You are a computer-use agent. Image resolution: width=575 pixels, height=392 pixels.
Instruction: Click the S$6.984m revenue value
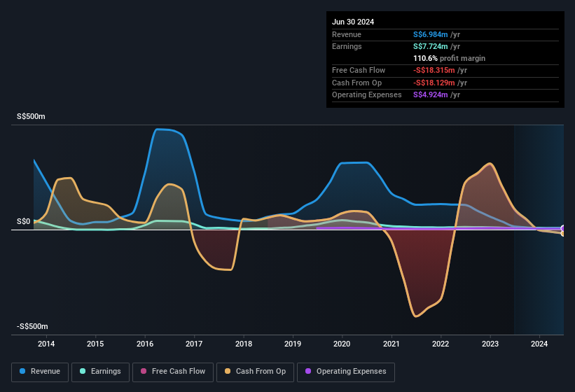431,34
